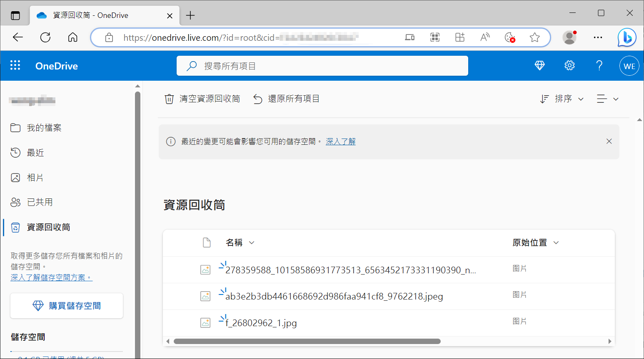Click the file type column header icon
This screenshot has height=359, width=644.
point(207,243)
